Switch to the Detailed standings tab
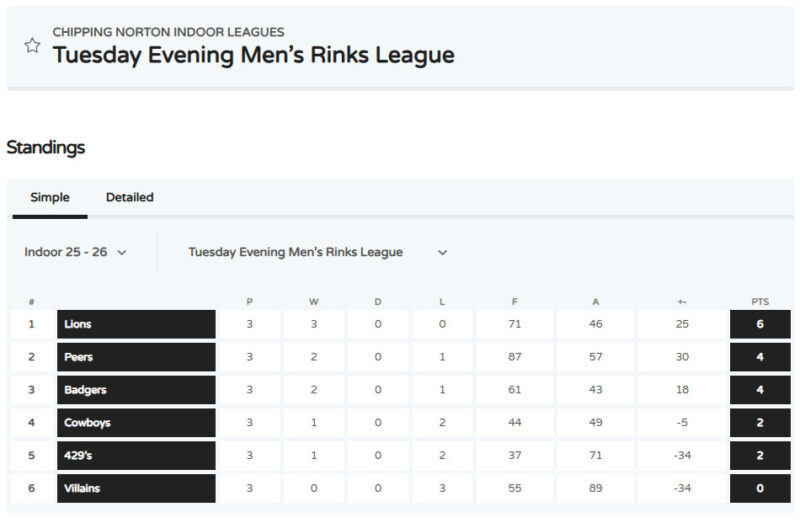This screenshot has height=523, width=800. (x=129, y=197)
